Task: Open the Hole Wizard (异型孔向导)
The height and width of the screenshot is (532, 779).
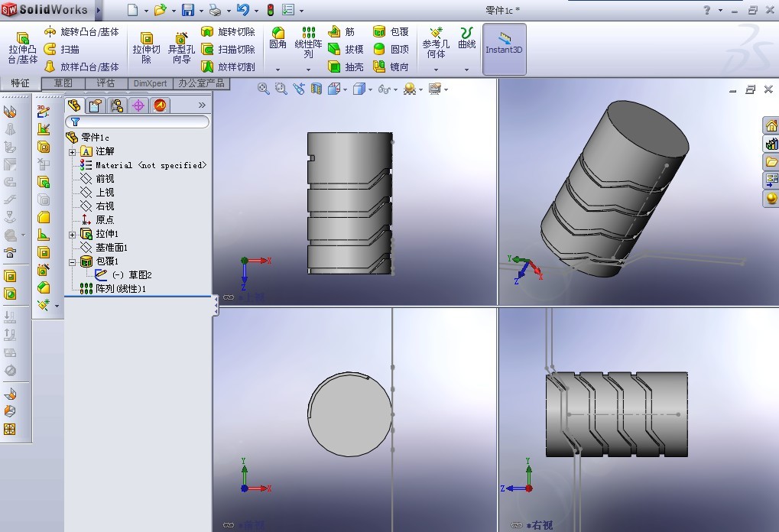Action: click(x=181, y=48)
